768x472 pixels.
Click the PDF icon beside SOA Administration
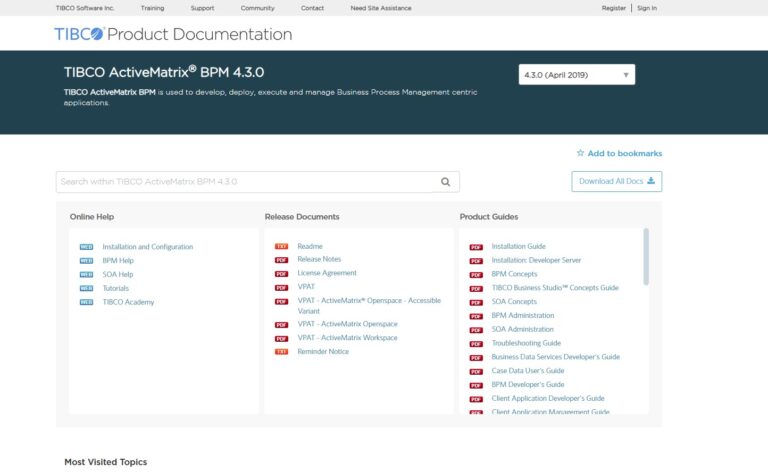coord(476,330)
